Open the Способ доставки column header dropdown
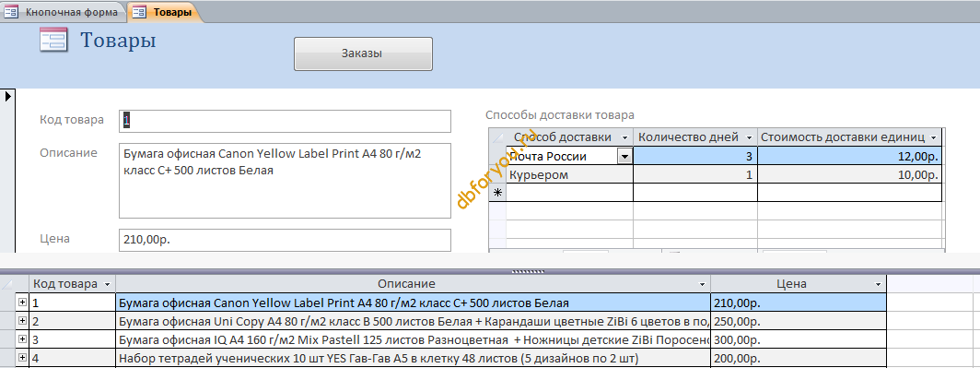 pos(625,137)
